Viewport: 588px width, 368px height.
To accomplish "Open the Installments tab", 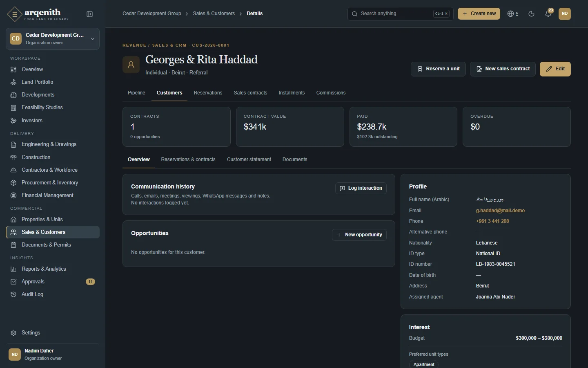I will tap(292, 93).
